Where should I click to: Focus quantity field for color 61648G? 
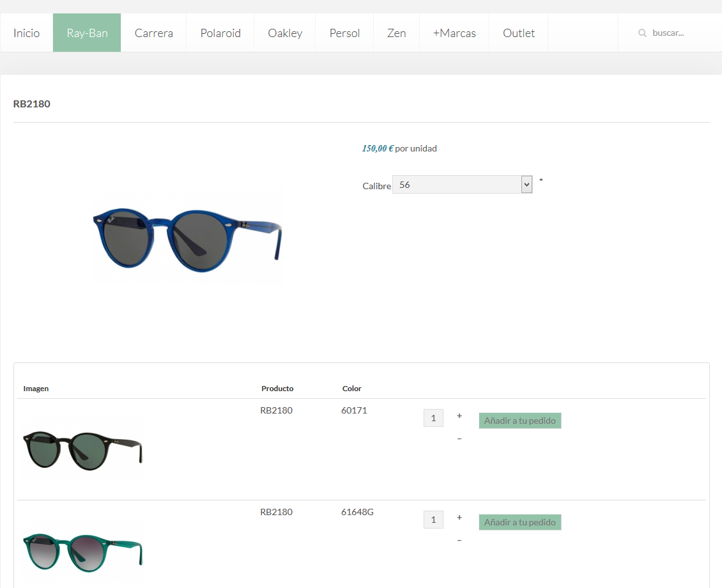pyautogui.click(x=433, y=520)
